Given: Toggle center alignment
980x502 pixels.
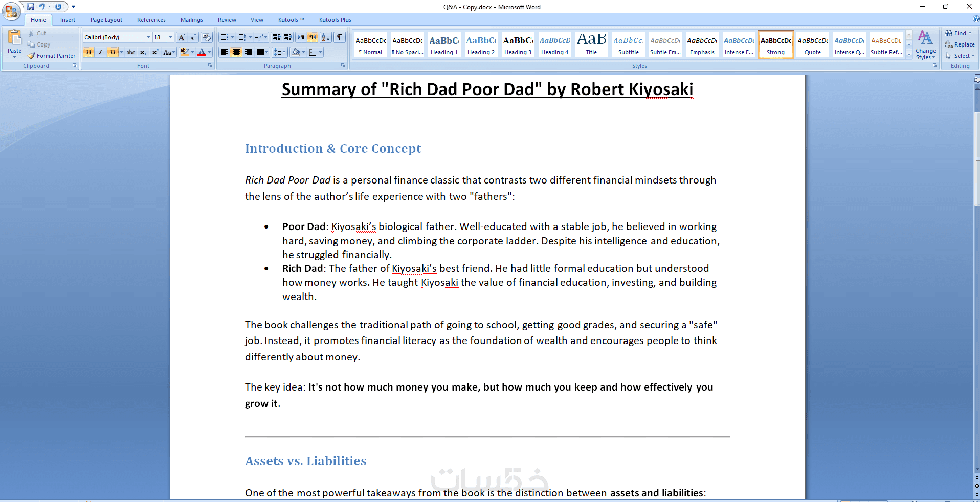Looking at the screenshot, I should 236,52.
